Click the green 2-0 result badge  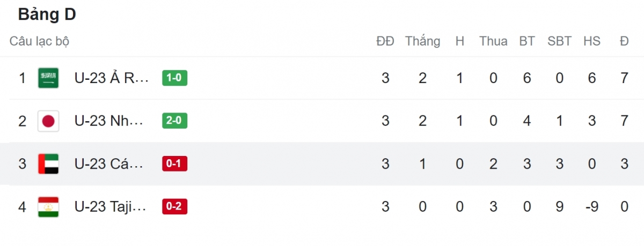pos(175,121)
